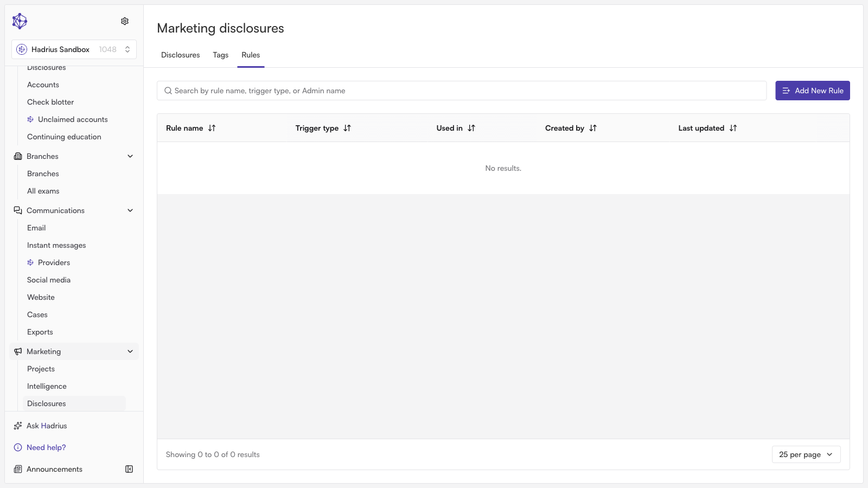Collapse the Communications section chevron
The width and height of the screenshot is (868, 488).
point(130,210)
